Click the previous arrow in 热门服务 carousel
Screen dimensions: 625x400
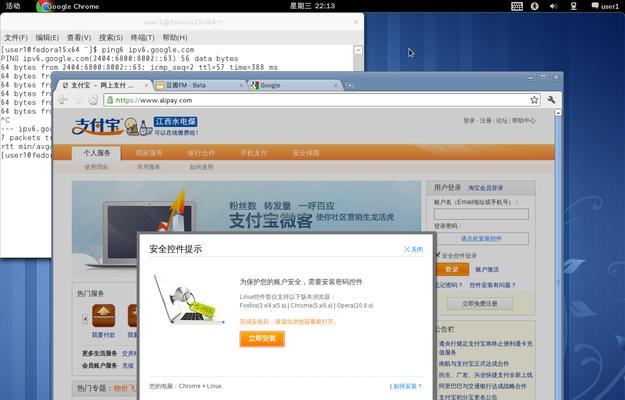pyautogui.click(x=85, y=319)
